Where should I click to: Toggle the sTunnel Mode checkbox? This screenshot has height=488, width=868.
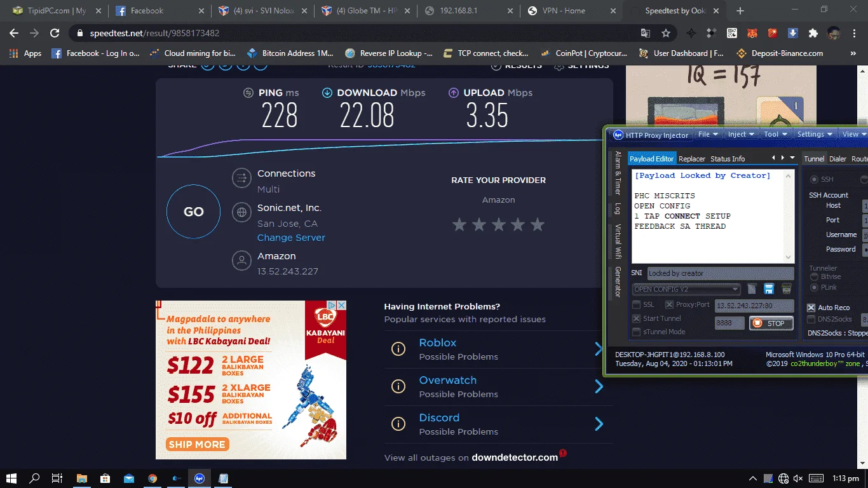click(x=637, y=332)
